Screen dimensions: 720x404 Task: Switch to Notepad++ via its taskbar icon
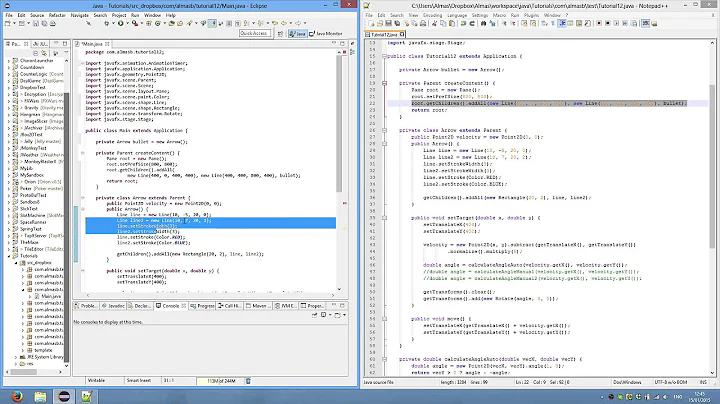[87, 396]
